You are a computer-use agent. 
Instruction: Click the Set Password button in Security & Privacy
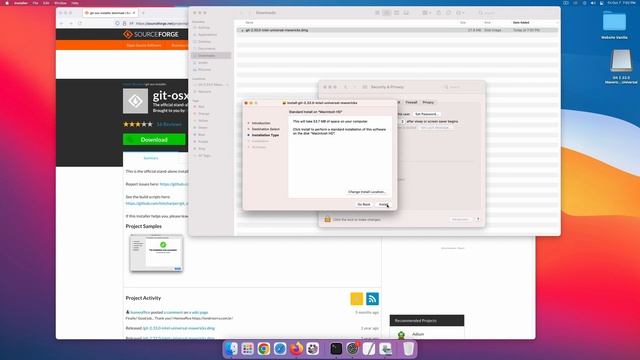[426, 114]
